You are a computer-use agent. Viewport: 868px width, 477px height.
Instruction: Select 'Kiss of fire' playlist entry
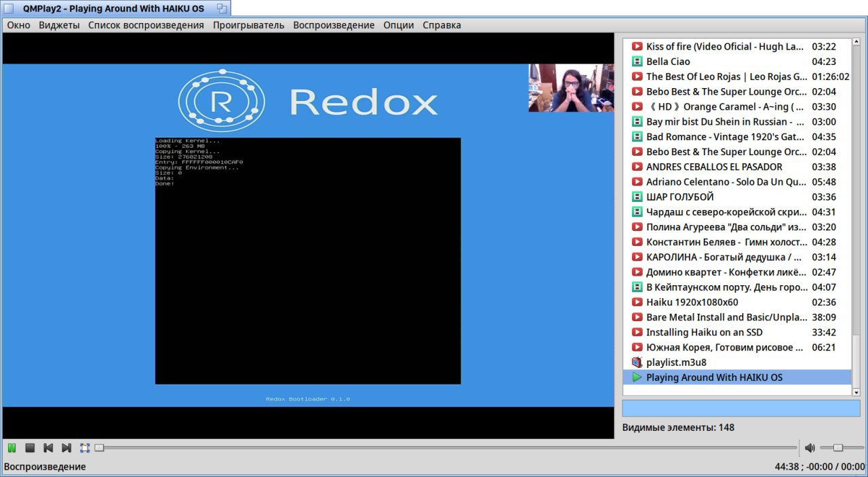[x=737, y=47]
